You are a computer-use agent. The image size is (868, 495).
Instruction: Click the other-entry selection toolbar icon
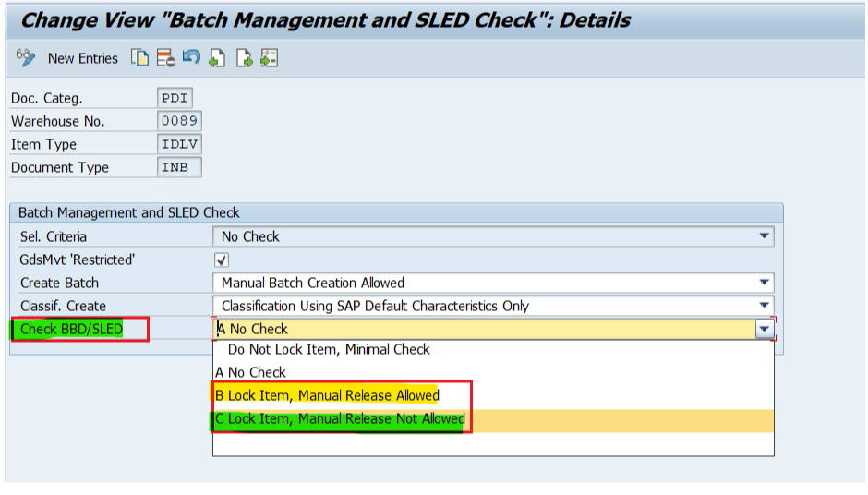tap(269, 57)
